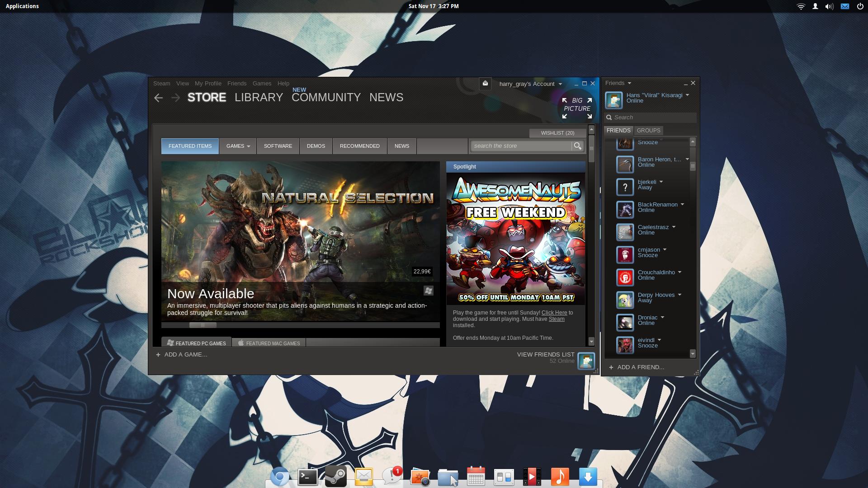Viewport: 868px width, 488px height.
Task: Go back with the Steam back arrow
Action: [x=158, y=98]
